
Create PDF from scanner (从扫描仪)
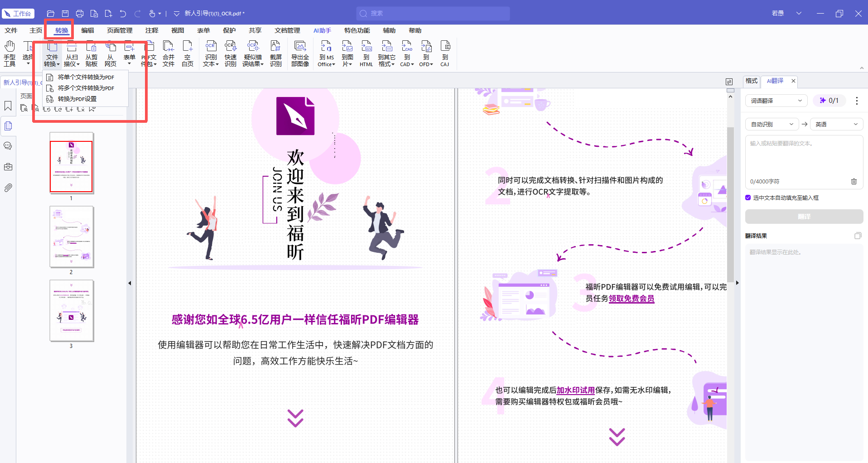click(x=72, y=53)
